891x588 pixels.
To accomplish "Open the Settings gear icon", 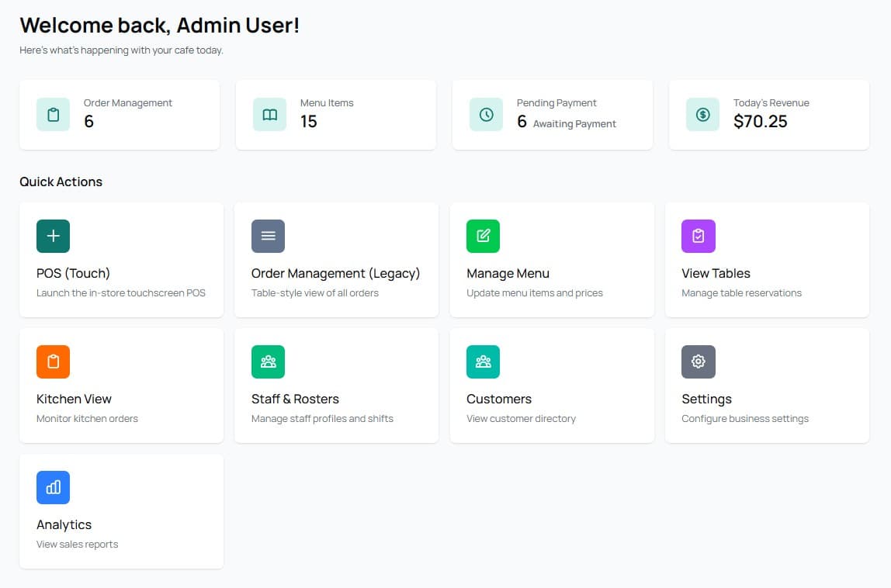I will pos(698,361).
